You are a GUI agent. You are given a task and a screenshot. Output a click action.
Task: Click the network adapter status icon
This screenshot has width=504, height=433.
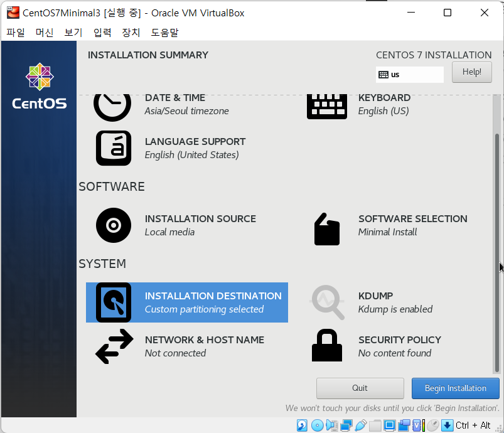pos(346,425)
